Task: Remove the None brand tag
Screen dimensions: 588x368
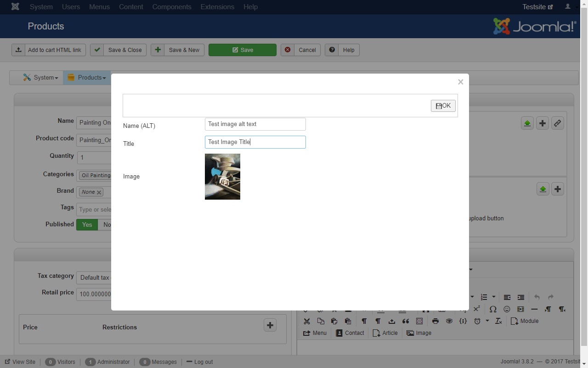Action: [99, 192]
